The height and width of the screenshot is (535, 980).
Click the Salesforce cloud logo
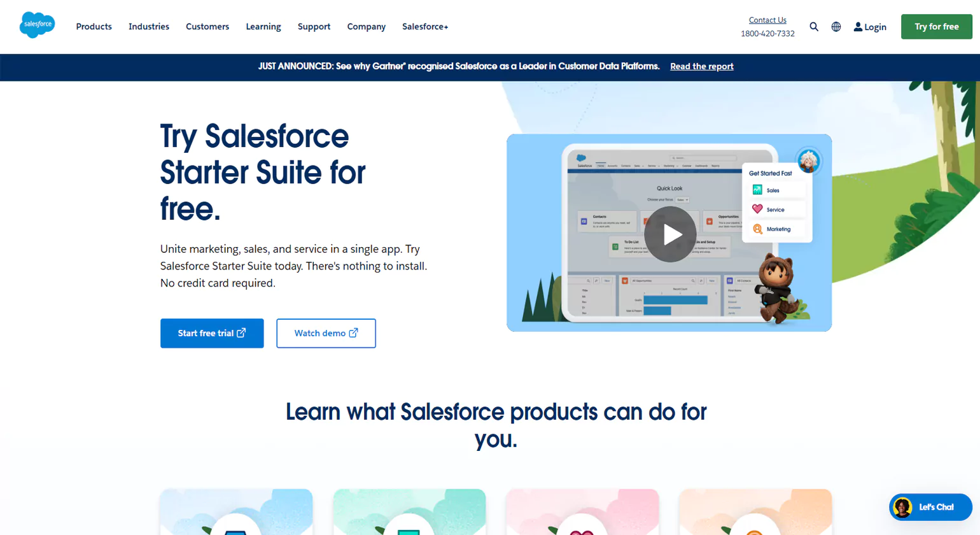pos(37,25)
